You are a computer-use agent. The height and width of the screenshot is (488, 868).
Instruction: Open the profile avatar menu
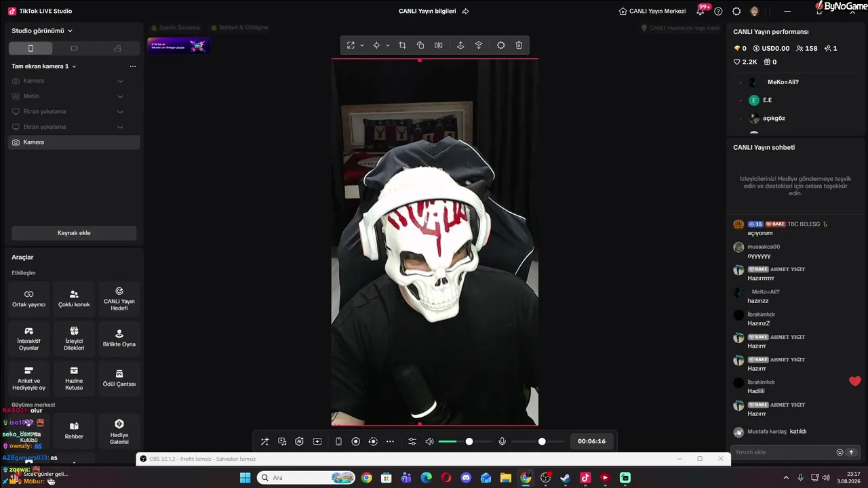[755, 11]
